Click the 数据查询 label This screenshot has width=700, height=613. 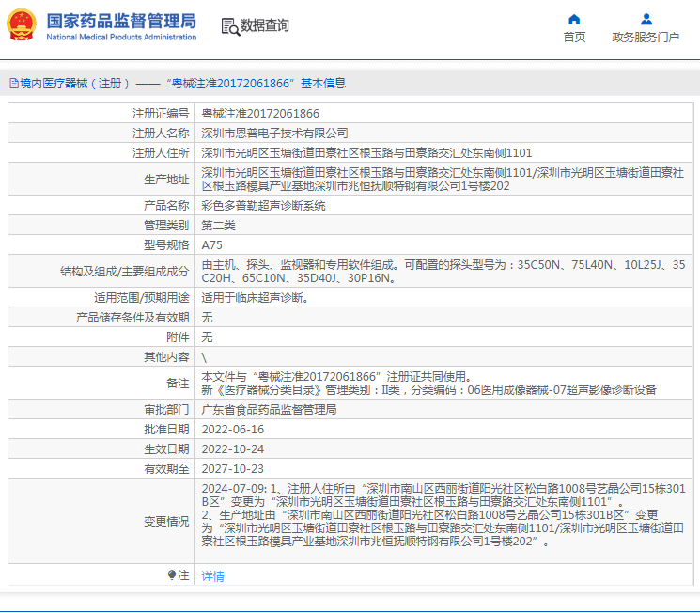pos(264,25)
